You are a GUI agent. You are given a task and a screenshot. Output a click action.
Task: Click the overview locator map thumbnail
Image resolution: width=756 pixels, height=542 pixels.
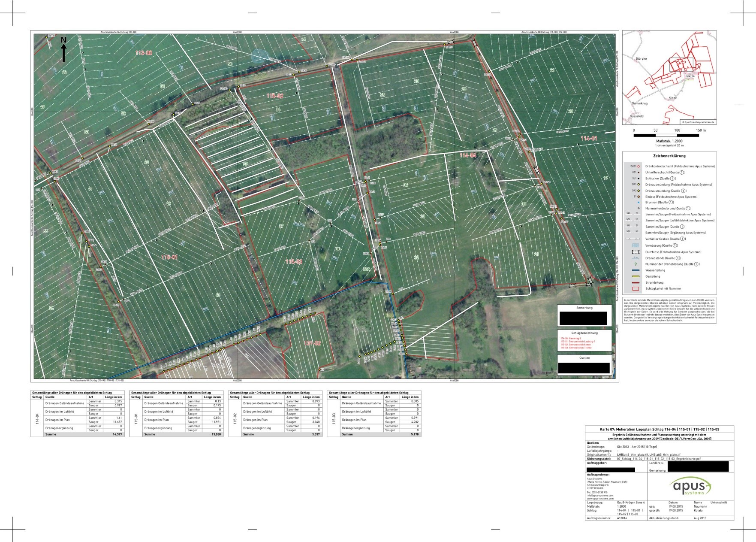point(669,77)
